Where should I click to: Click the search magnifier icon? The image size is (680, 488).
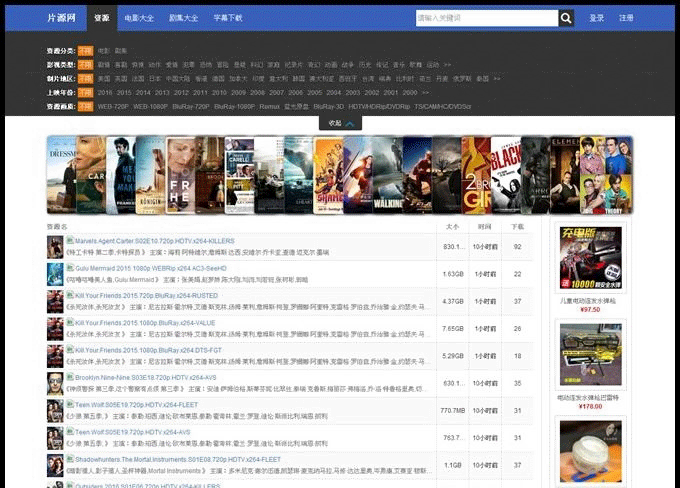click(x=566, y=18)
